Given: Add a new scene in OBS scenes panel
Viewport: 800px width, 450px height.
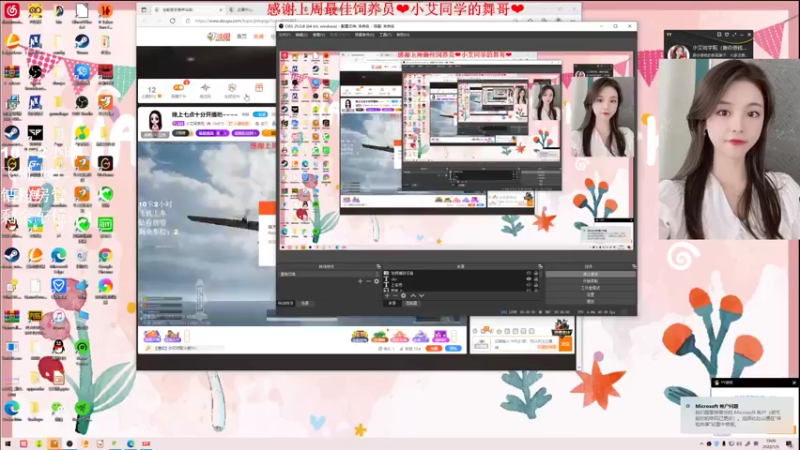Looking at the screenshot, I should (x=360, y=282).
